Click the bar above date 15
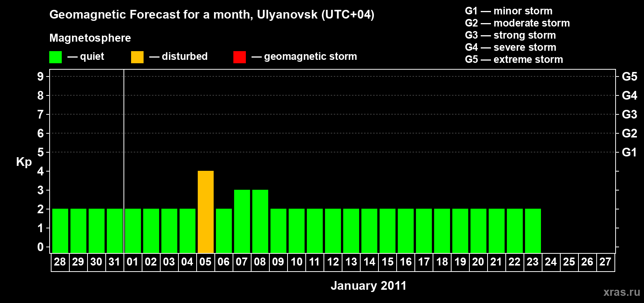 point(388,231)
